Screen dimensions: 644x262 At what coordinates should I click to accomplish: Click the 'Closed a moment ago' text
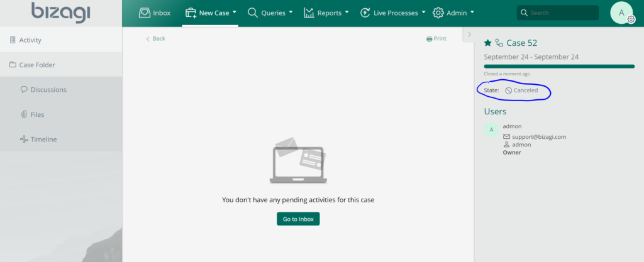507,74
